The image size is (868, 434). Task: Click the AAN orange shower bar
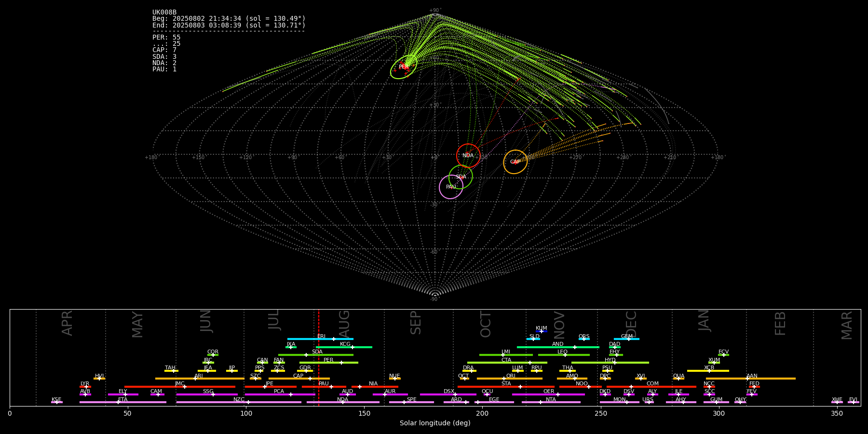(751, 379)
